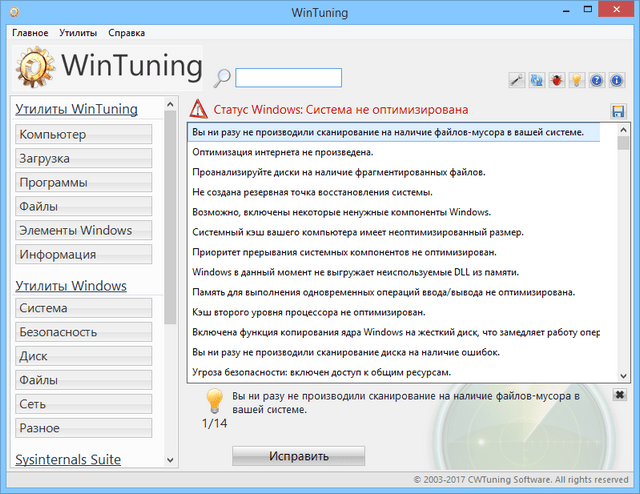
Task: Click the red ladybug bug-report icon
Action: tap(556, 81)
